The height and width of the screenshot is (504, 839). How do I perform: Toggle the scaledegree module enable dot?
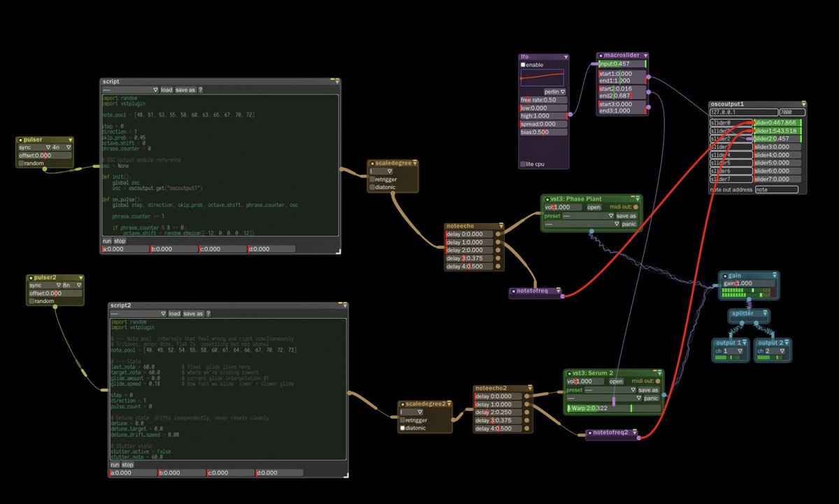point(371,163)
